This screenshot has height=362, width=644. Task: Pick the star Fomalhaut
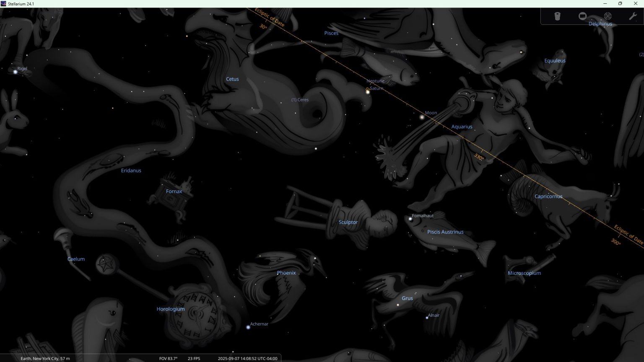410,219
